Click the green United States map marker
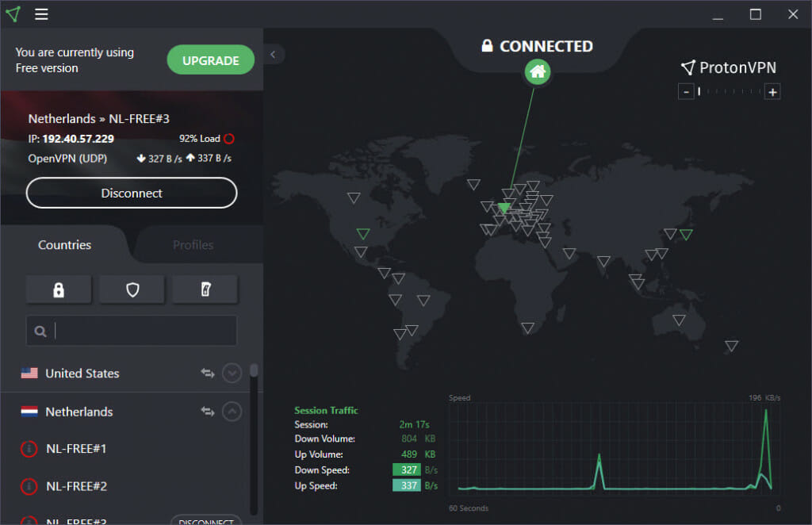 point(363,233)
